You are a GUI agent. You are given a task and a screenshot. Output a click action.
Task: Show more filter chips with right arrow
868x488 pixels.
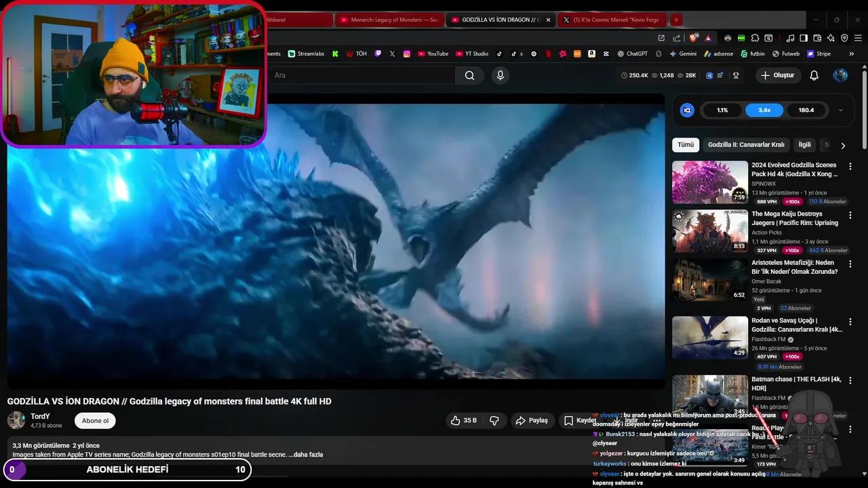843,145
